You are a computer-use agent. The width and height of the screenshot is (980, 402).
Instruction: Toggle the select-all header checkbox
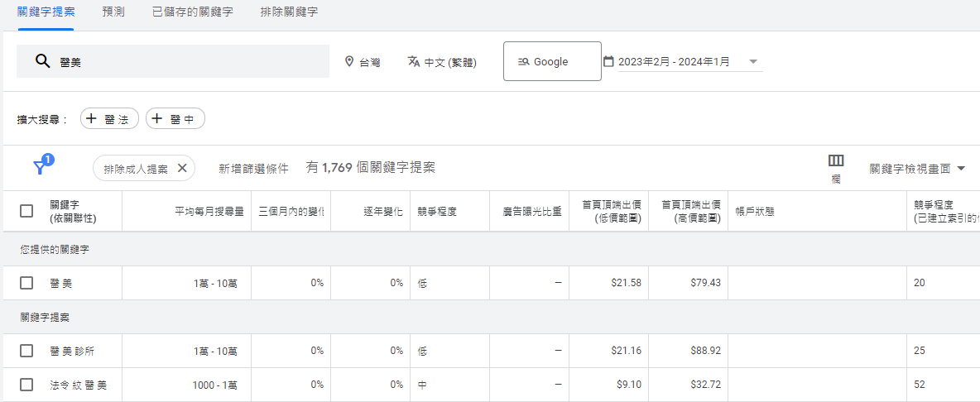(x=26, y=211)
